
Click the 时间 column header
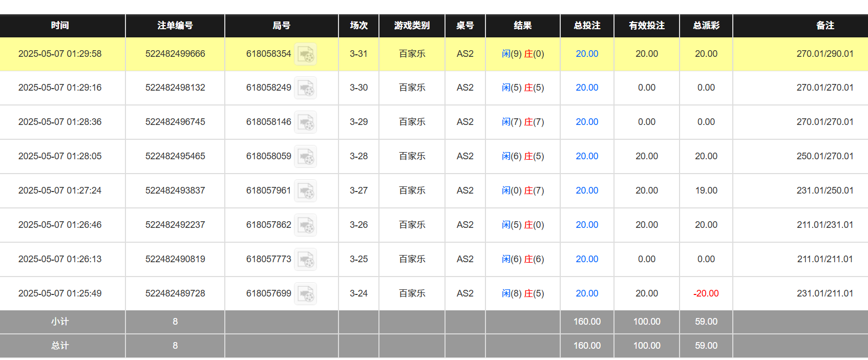point(60,26)
